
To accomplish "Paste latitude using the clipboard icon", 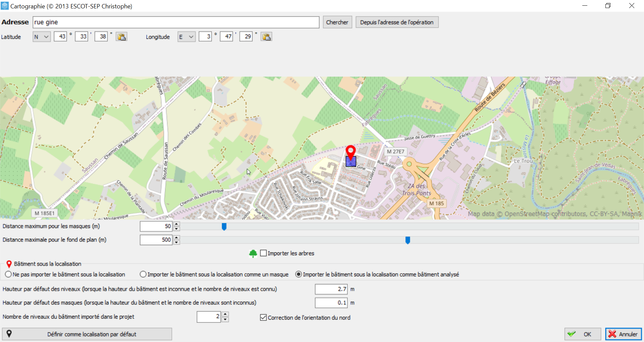I will point(121,37).
